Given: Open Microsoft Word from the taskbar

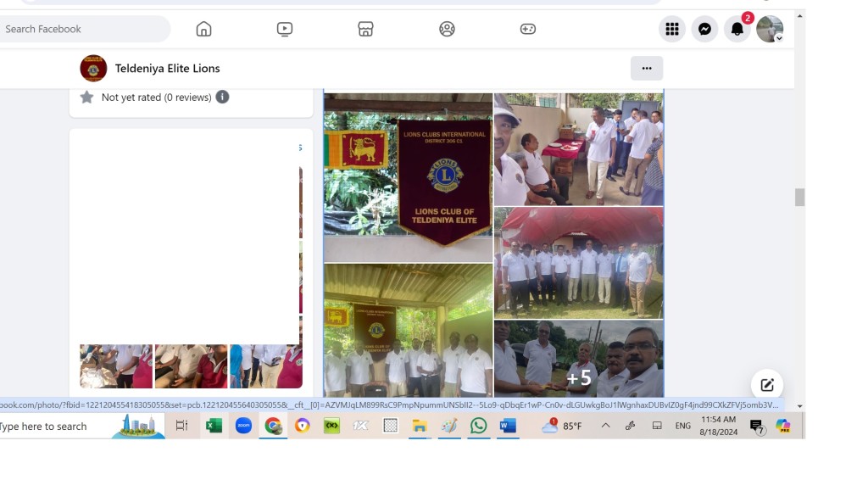Looking at the screenshot, I should (x=508, y=426).
